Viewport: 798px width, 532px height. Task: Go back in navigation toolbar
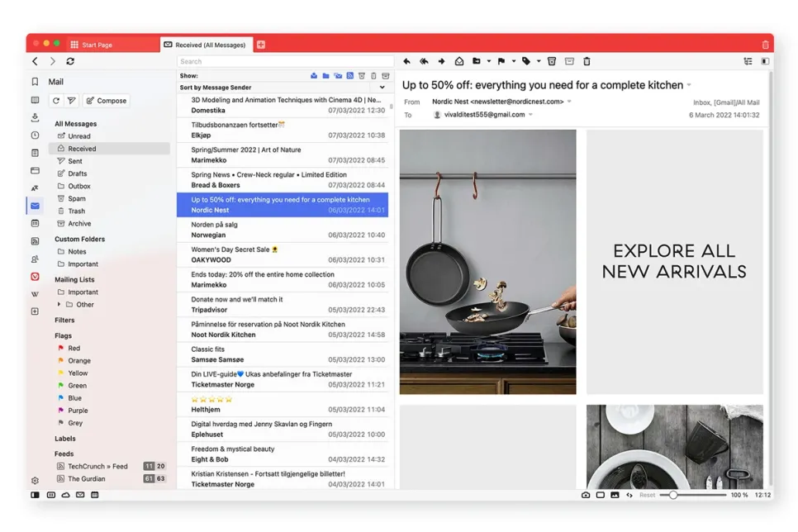(36, 61)
